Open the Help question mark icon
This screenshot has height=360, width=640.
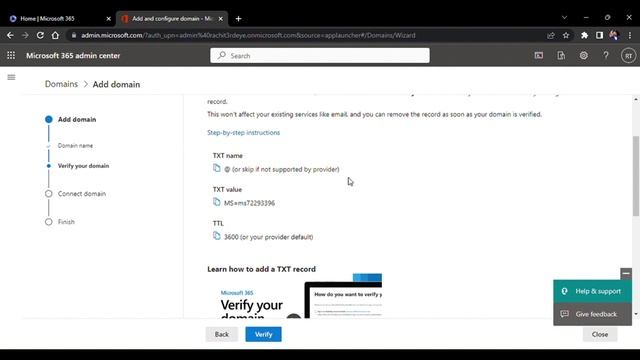click(x=606, y=56)
